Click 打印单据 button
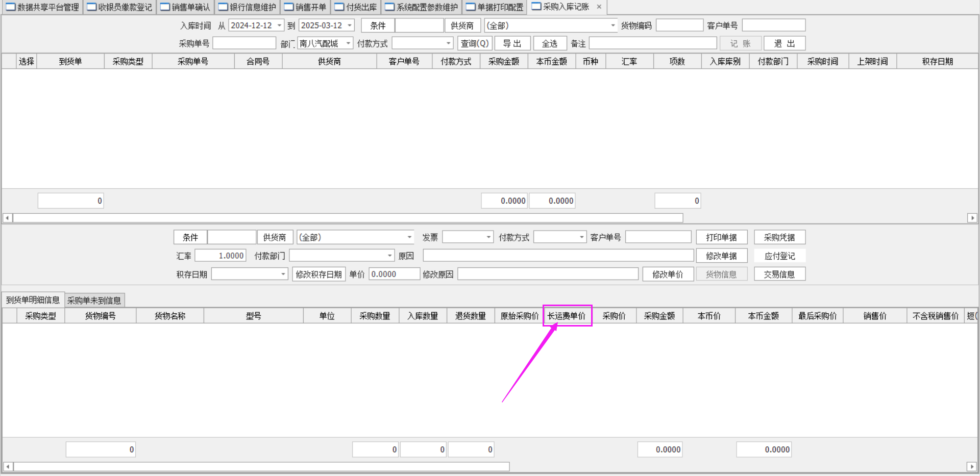This screenshot has width=980, height=476. pyautogui.click(x=721, y=237)
